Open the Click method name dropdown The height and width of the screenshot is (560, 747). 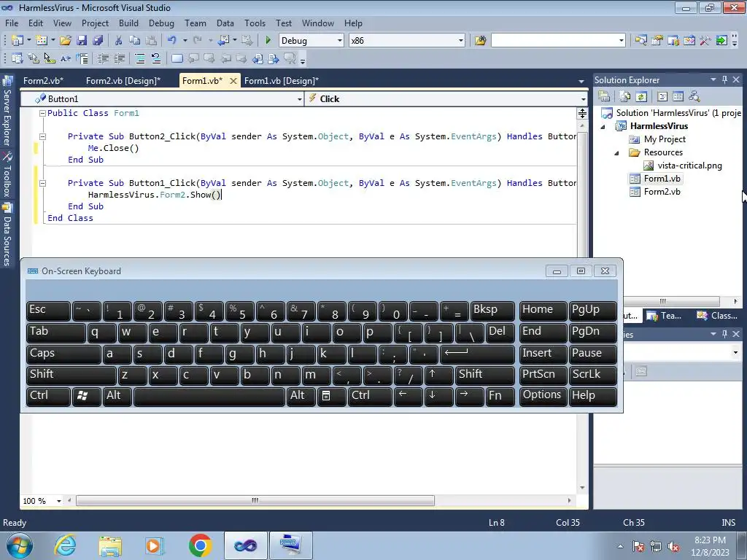[583, 99]
